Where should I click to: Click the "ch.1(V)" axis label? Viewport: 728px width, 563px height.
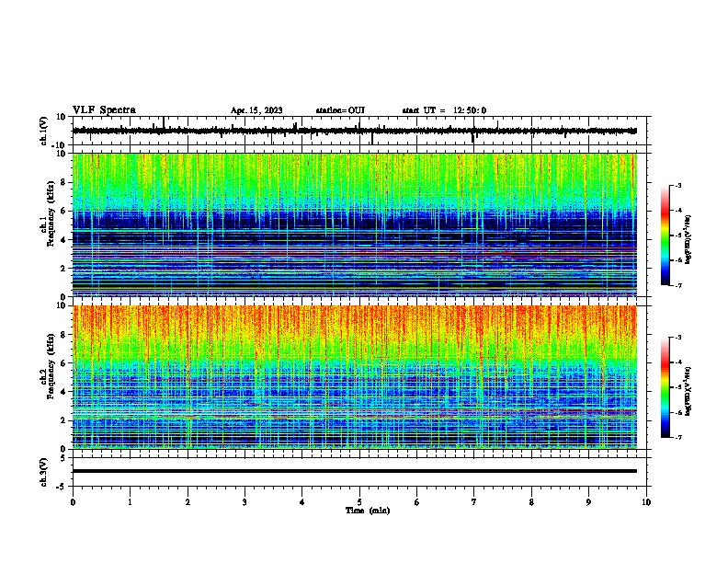pos(44,131)
